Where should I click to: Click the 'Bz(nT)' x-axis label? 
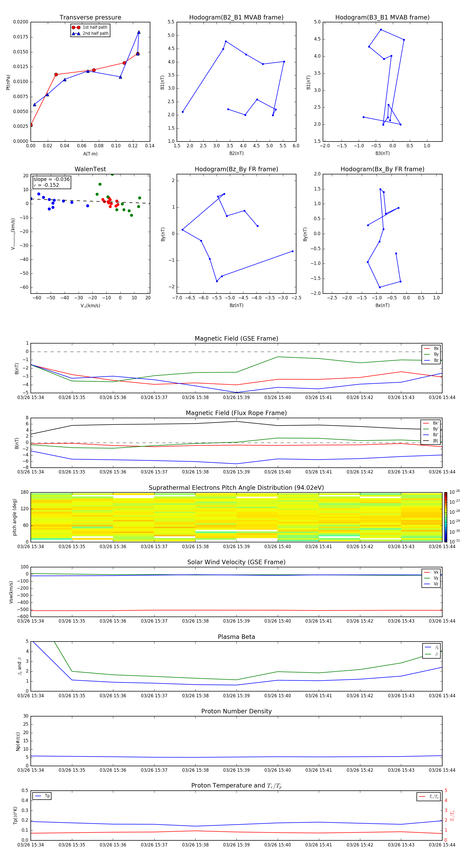[x=236, y=305]
